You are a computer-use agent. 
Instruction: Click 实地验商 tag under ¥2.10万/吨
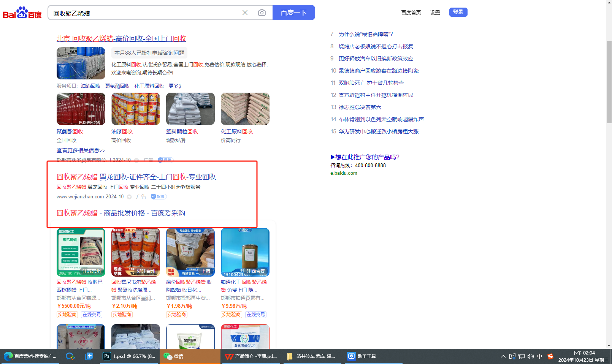pos(122,315)
